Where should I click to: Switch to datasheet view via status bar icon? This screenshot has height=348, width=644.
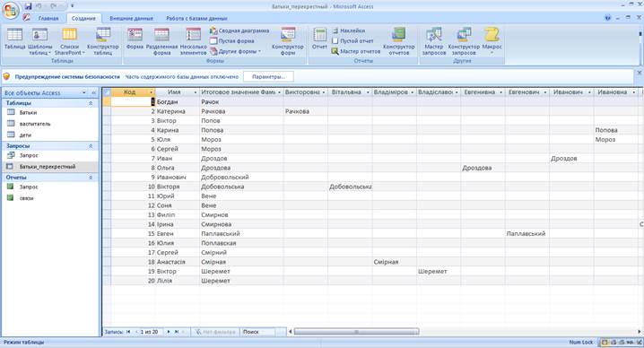click(605, 343)
